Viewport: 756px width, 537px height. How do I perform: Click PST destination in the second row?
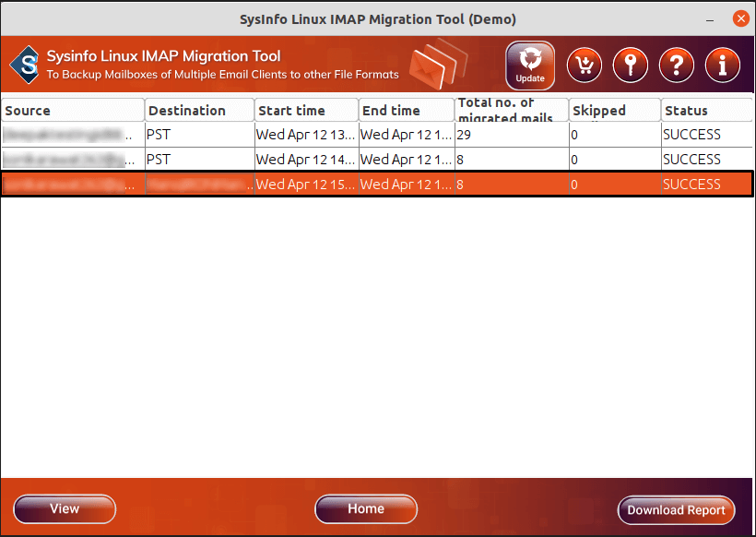(200, 160)
